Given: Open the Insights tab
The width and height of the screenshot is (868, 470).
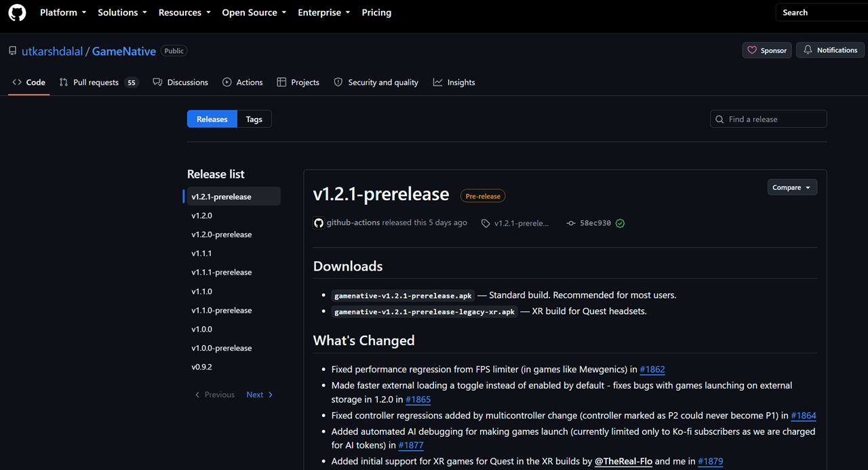Looking at the screenshot, I should coord(454,82).
